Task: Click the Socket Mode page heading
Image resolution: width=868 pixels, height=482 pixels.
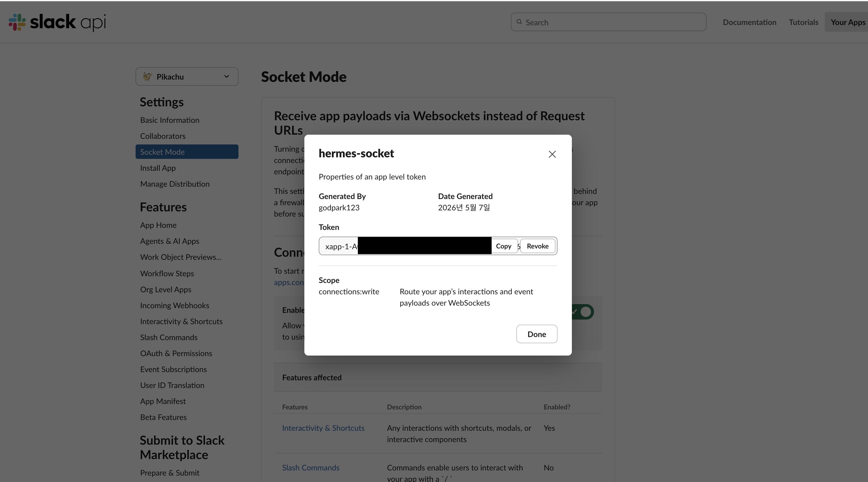Action: pyautogui.click(x=304, y=77)
